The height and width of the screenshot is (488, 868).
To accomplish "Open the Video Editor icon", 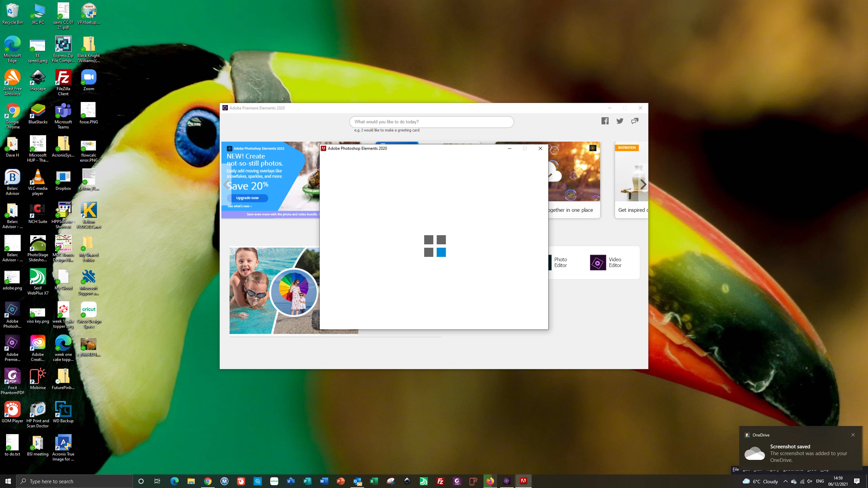I will tap(598, 263).
